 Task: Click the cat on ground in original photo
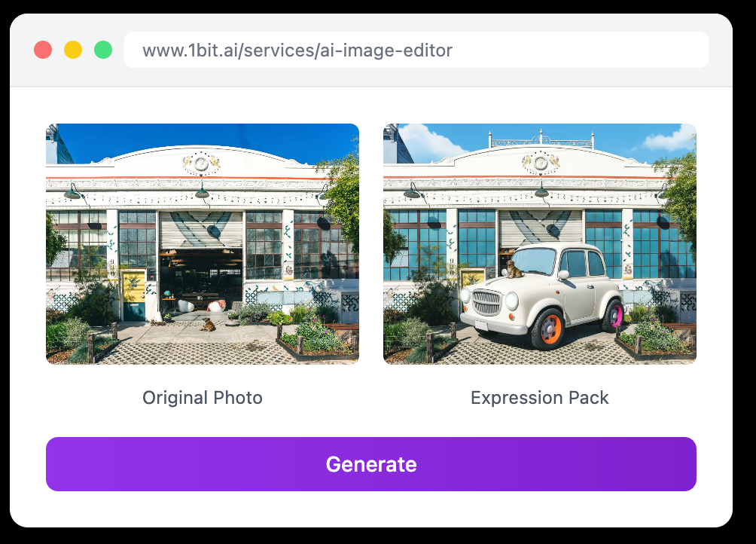click(209, 325)
